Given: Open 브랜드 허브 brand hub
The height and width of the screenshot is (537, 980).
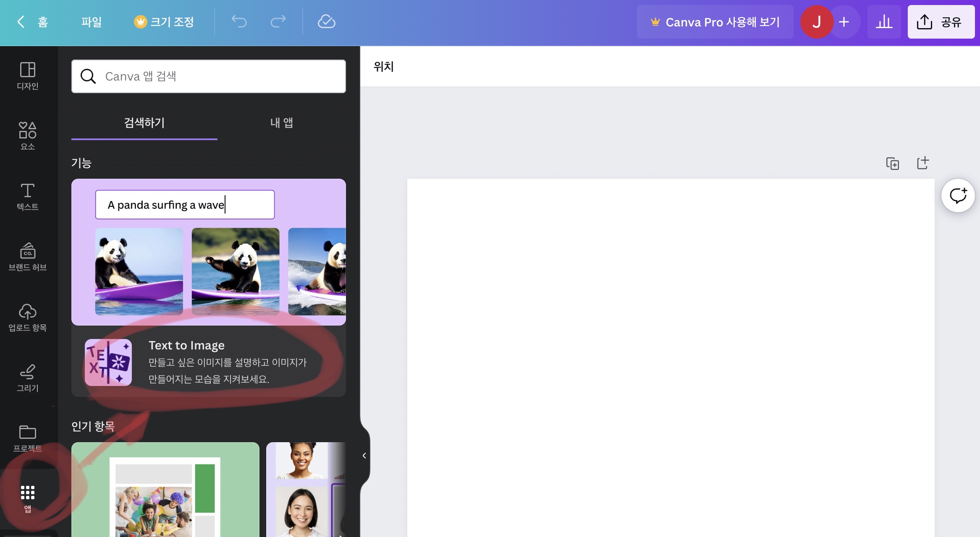Looking at the screenshot, I should (28, 257).
